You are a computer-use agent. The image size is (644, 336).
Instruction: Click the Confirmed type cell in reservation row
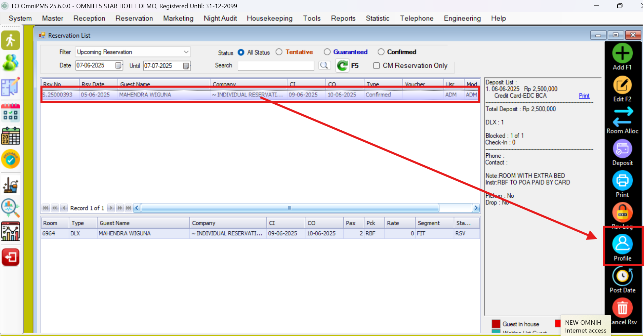(x=383, y=95)
